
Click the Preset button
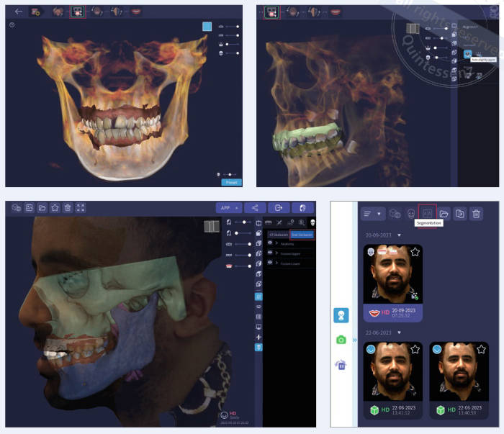coord(231,182)
